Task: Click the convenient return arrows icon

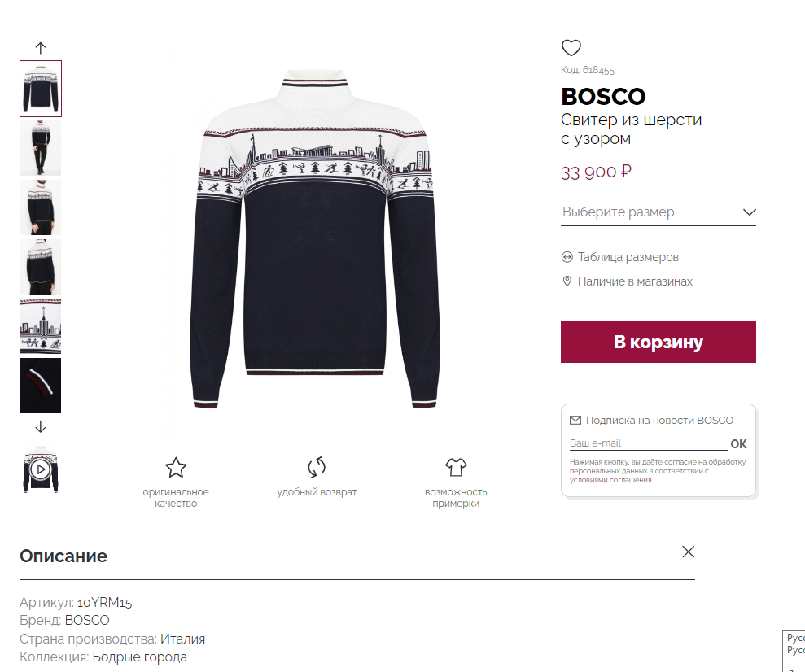Action: pos(317,467)
